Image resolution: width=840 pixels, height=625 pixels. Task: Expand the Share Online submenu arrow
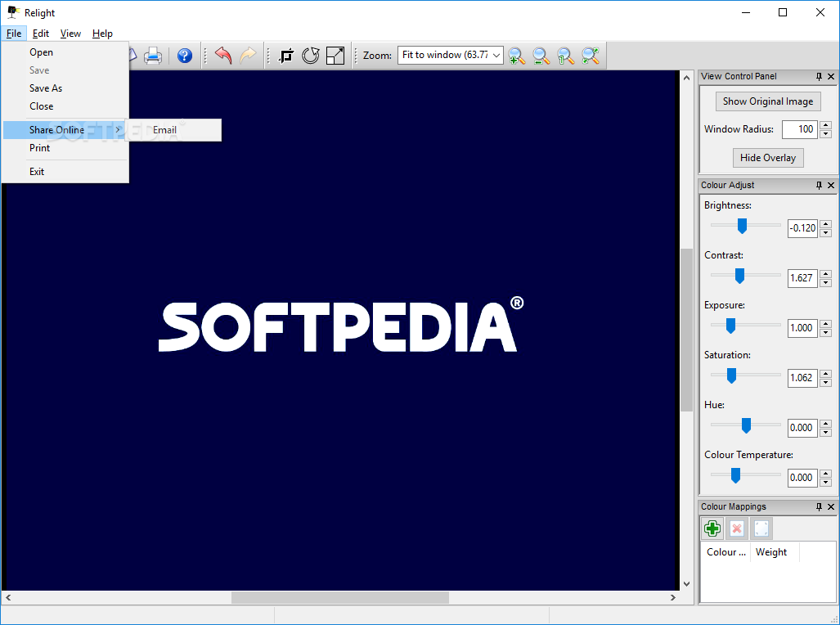coord(118,130)
